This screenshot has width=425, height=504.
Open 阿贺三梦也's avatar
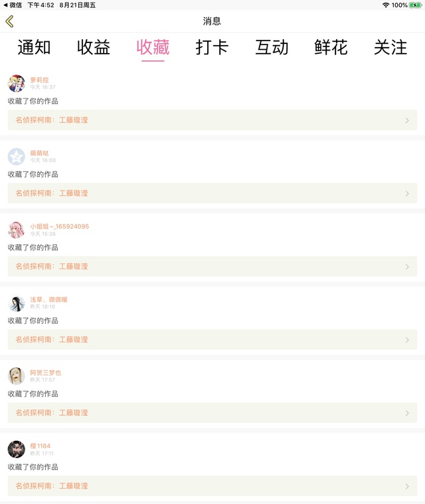tap(16, 376)
